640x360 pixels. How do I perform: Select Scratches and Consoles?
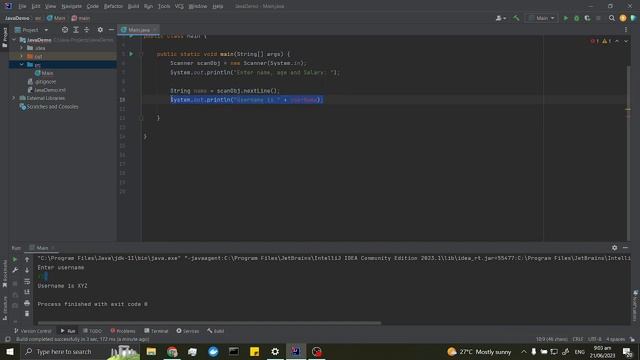click(x=49, y=107)
